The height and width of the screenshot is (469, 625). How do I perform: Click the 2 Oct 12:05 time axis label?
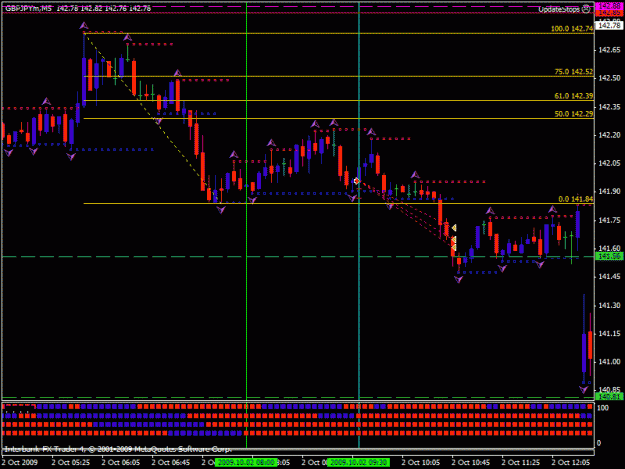click(x=571, y=462)
